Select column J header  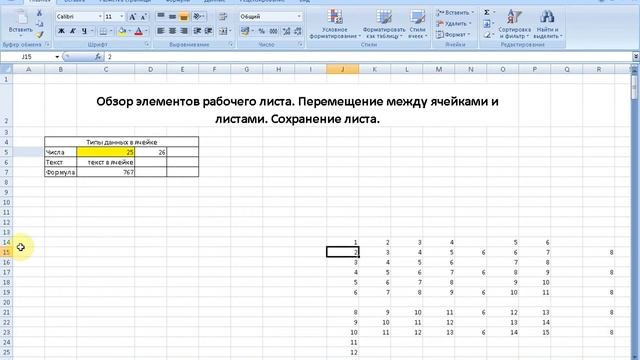coord(342,69)
